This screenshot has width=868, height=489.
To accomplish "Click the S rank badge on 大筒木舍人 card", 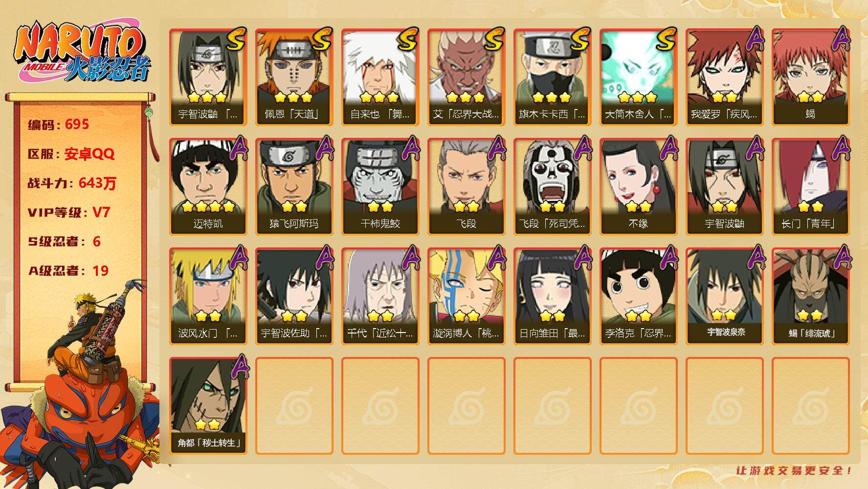I will click(x=666, y=39).
